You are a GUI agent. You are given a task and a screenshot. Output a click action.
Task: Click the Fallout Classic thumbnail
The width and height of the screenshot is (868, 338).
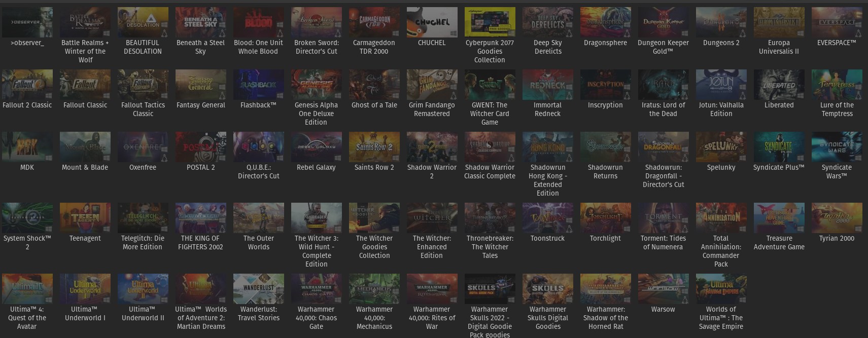[x=85, y=85]
